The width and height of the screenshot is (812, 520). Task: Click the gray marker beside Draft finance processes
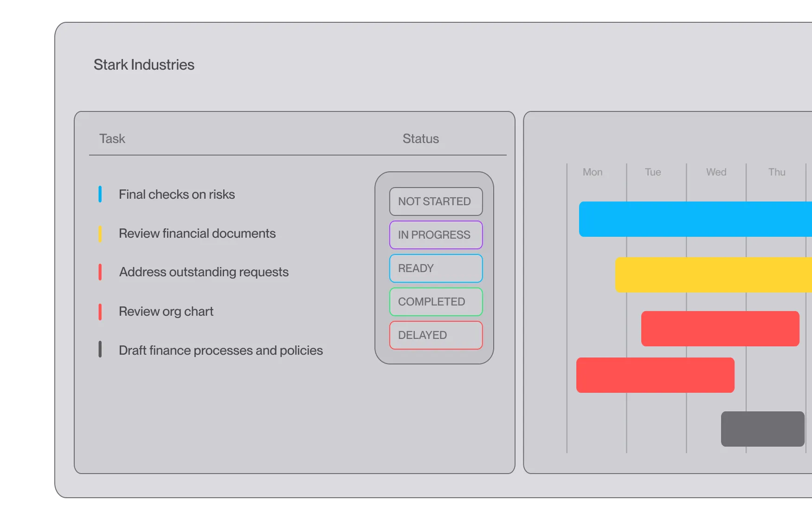click(x=100, y=349)
